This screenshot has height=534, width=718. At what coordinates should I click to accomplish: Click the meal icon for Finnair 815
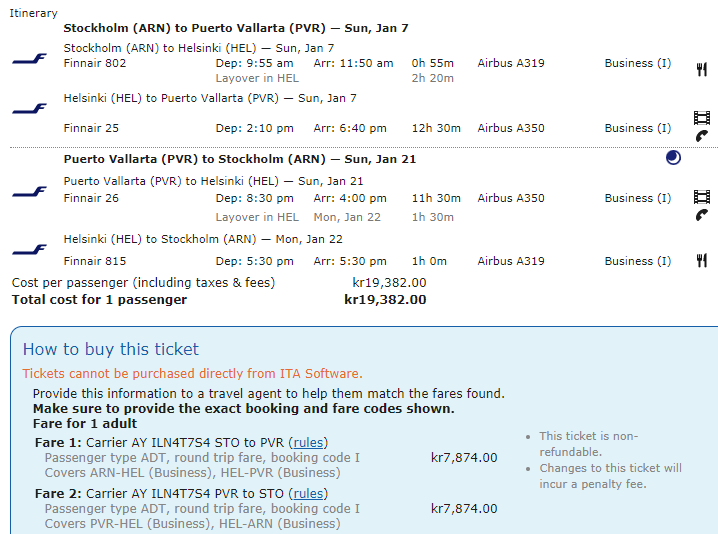701,261
